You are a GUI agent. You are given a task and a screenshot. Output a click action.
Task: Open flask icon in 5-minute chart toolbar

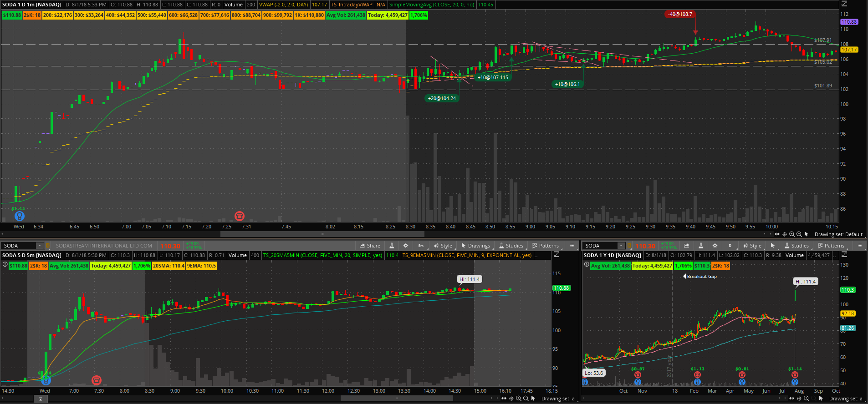point(392,246)
